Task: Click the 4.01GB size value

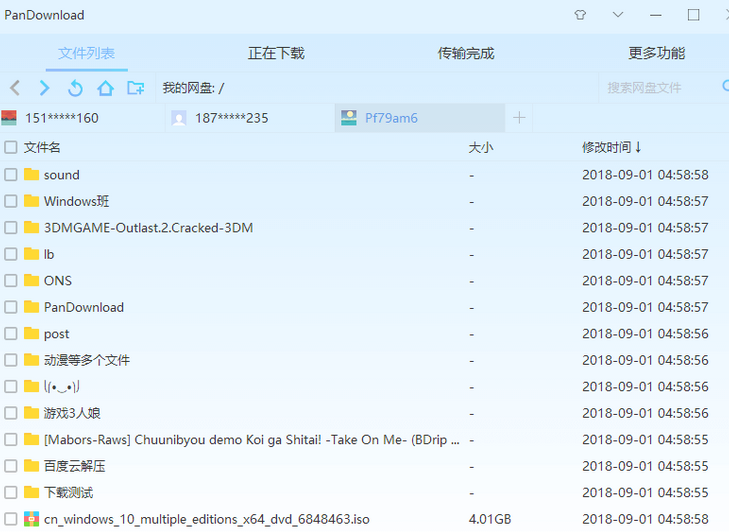Action: (490, 519)
